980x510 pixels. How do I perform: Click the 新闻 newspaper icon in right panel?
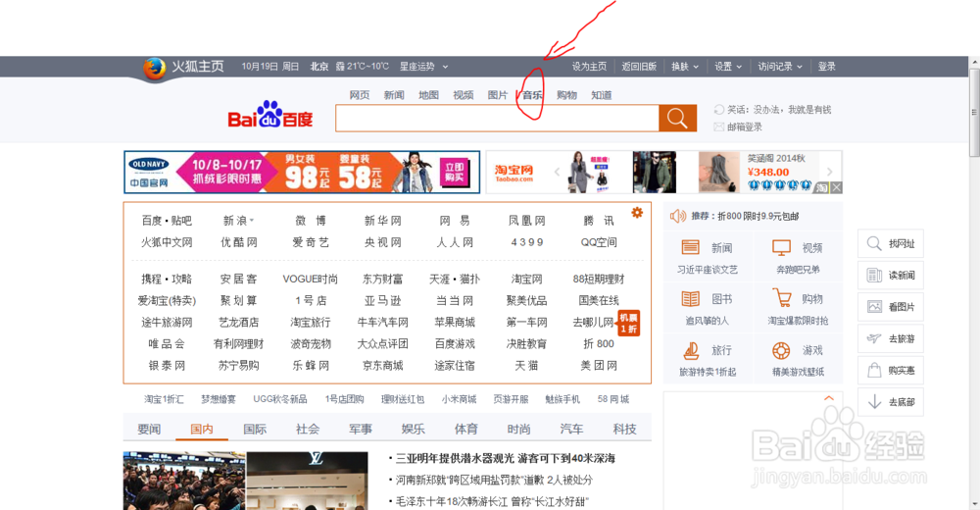pyautogui.click(x=691, y=247)
